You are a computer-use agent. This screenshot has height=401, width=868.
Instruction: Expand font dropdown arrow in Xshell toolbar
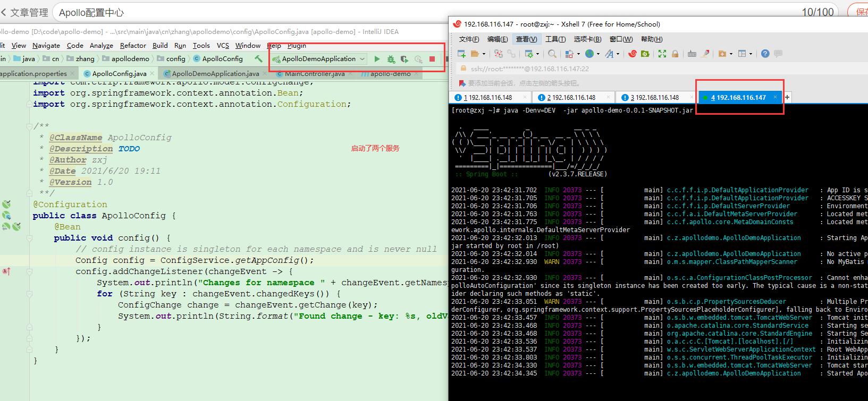coord(618,54)
